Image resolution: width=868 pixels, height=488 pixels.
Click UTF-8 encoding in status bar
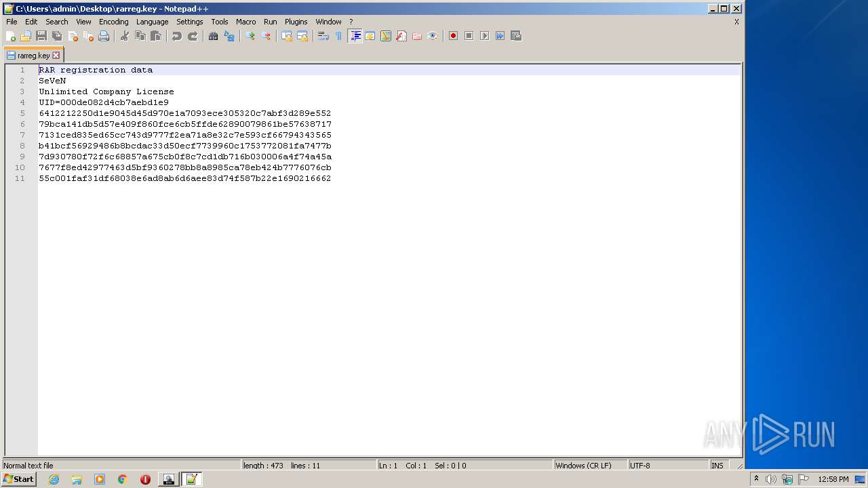click(640, 466)
